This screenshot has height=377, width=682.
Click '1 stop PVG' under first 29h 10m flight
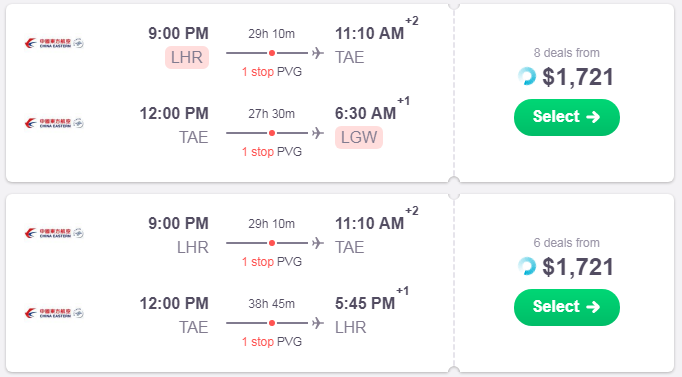(272, 72)
